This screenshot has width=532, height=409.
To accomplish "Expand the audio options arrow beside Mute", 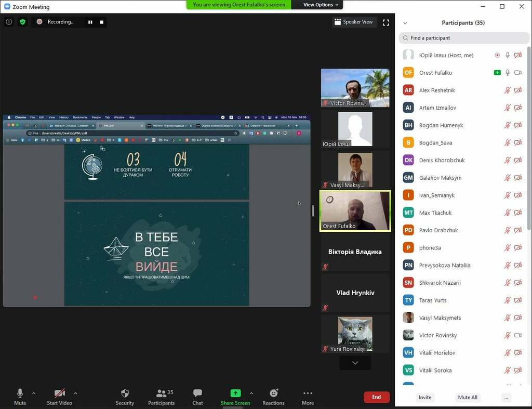I will click(x=34, y=393).
